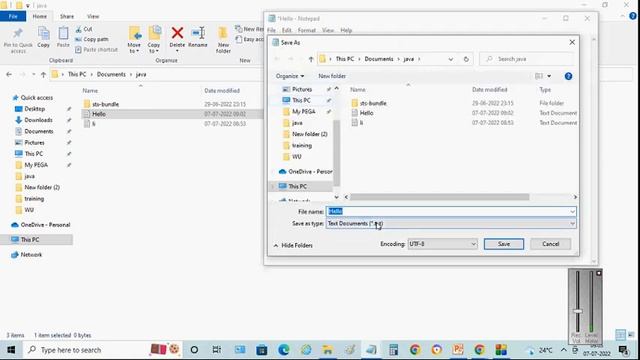The image size is (640, 360).
Task: Open Notepad Help menu
Action: [x=346, y=30]
